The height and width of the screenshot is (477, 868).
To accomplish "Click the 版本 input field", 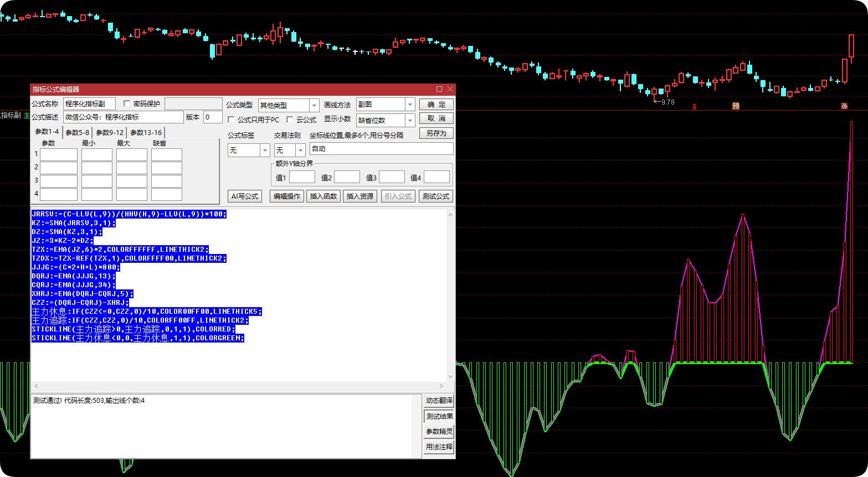I will pyautogui.click(x=213, y=117).
